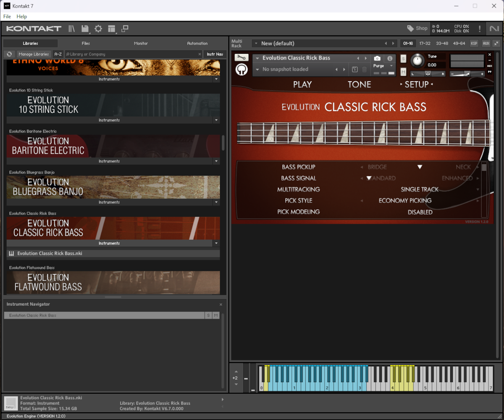Image resolution: width=504 pixels, height=420 pixels.
Task: Show rack channels 17-32
Action: coord(425,43)
